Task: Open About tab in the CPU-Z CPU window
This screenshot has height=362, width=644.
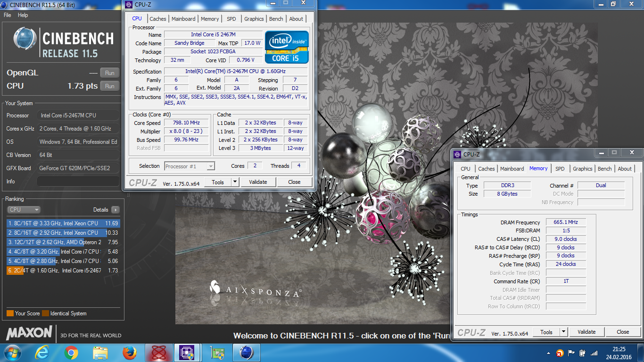Action: (296, 19)
